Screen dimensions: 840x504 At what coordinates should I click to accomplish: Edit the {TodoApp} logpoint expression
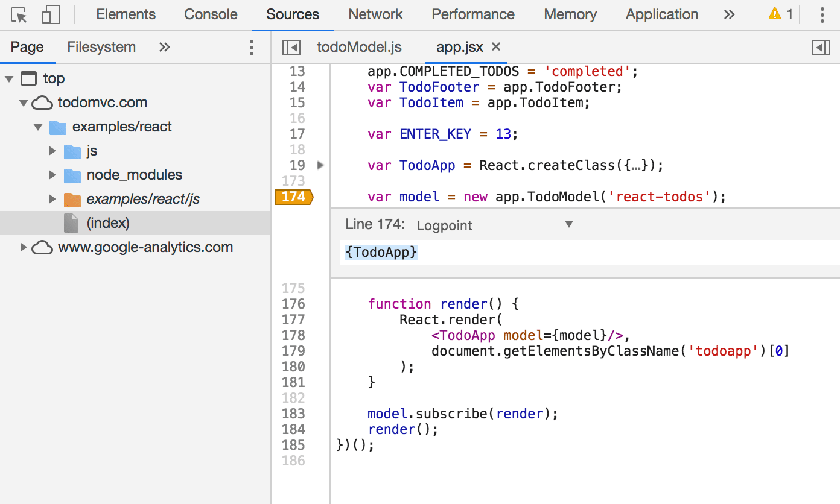click(380, 252)
